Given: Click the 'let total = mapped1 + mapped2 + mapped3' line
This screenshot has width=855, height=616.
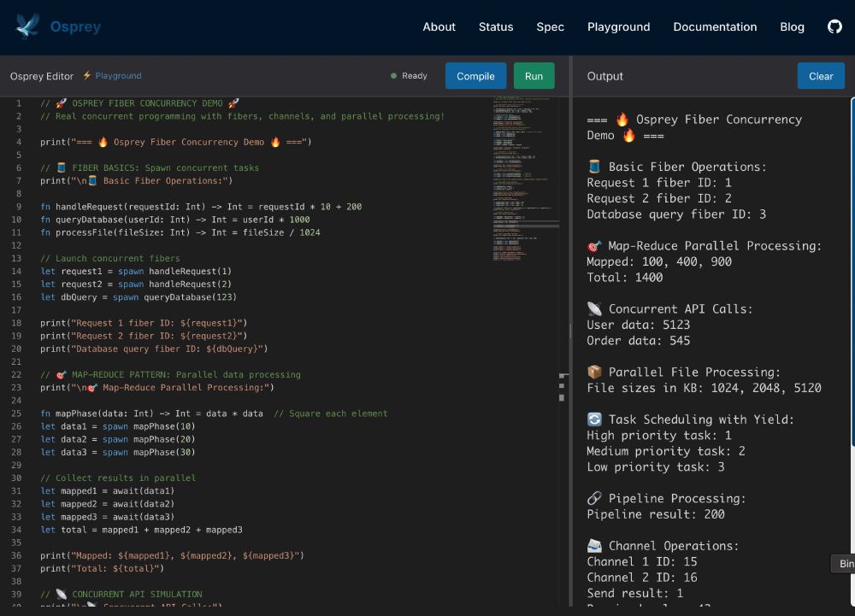Looking at the screenshot, I should pos(141,530).
